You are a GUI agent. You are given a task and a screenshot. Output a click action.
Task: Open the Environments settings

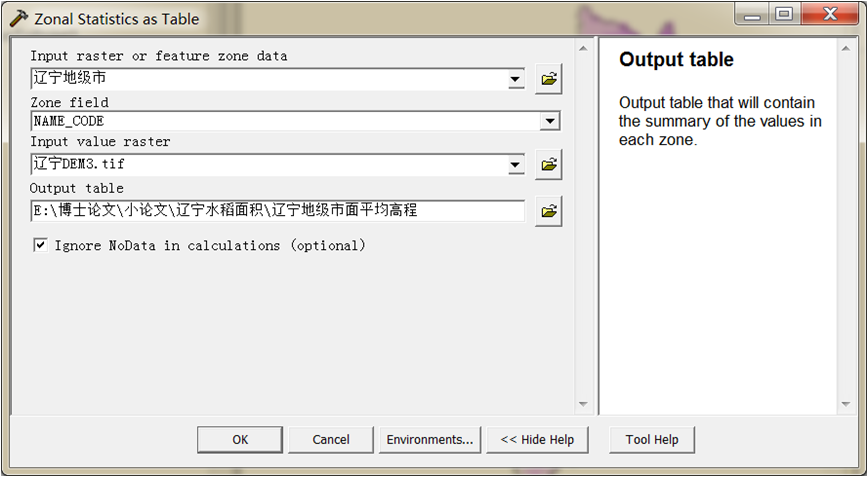click(x=430, y=439)
